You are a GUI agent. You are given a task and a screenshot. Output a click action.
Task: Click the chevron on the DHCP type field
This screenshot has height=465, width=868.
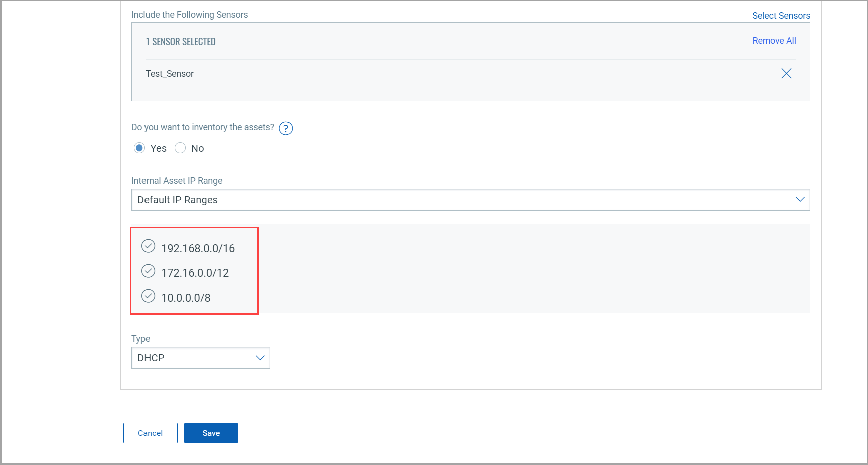[260, 358]
